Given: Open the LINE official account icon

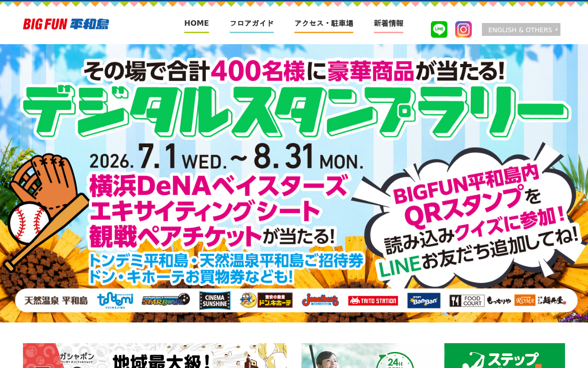Looking at the screenshot, I should [x=439, y=29].
